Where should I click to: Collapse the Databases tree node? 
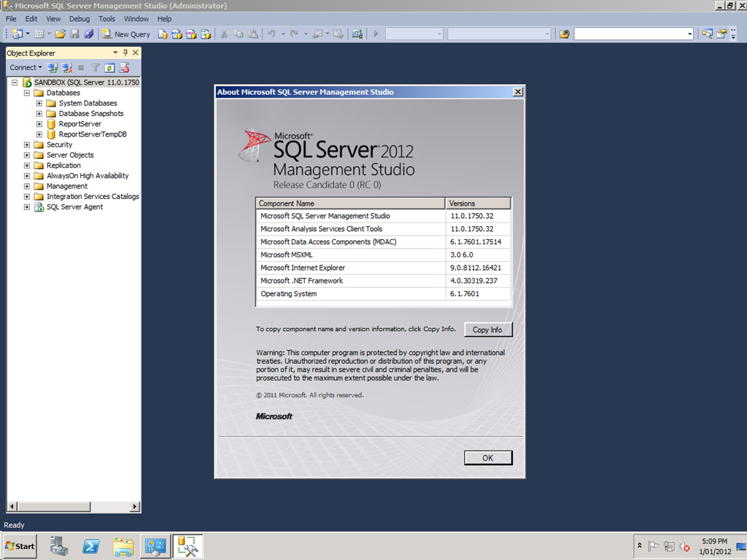click(x=27, y=93)
